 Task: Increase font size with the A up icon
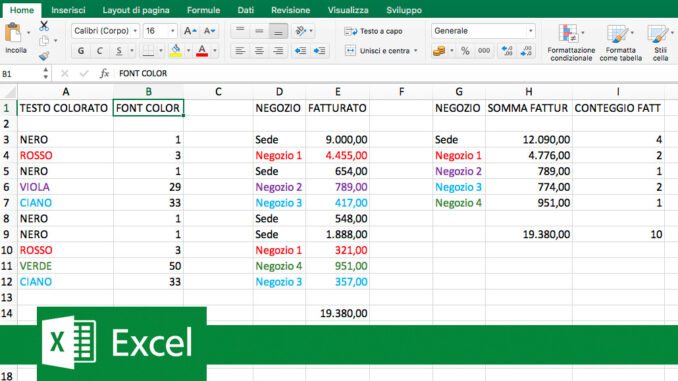click(x=190, y=31)
